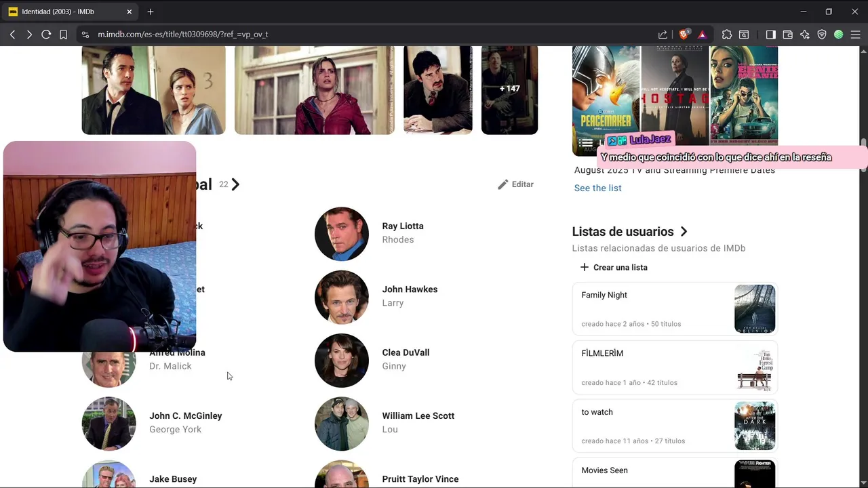This screenshot has height=488, width=868.
Task: Click the See the list link
Action: pos(597,188)
